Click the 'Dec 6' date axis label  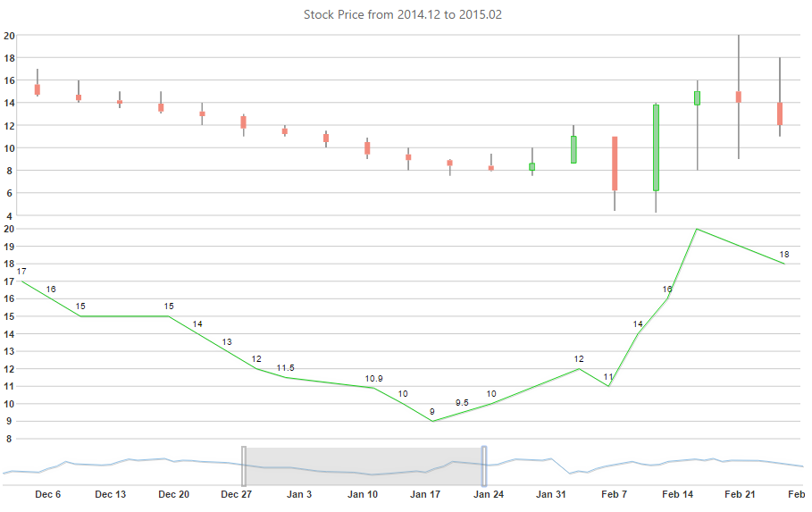(47, 494)
